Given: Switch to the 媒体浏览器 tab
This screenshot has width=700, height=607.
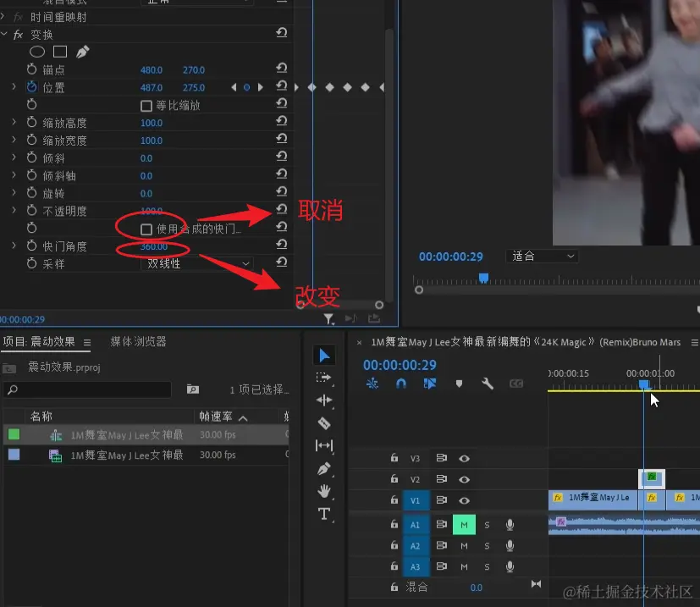Looking at the screenshot, I should coord(139,342).
